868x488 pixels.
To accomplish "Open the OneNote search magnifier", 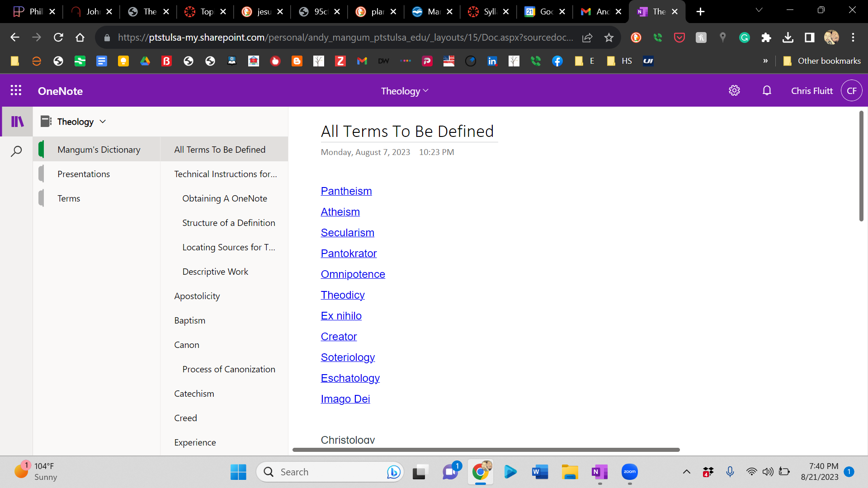I will click(x=16, y=151).
